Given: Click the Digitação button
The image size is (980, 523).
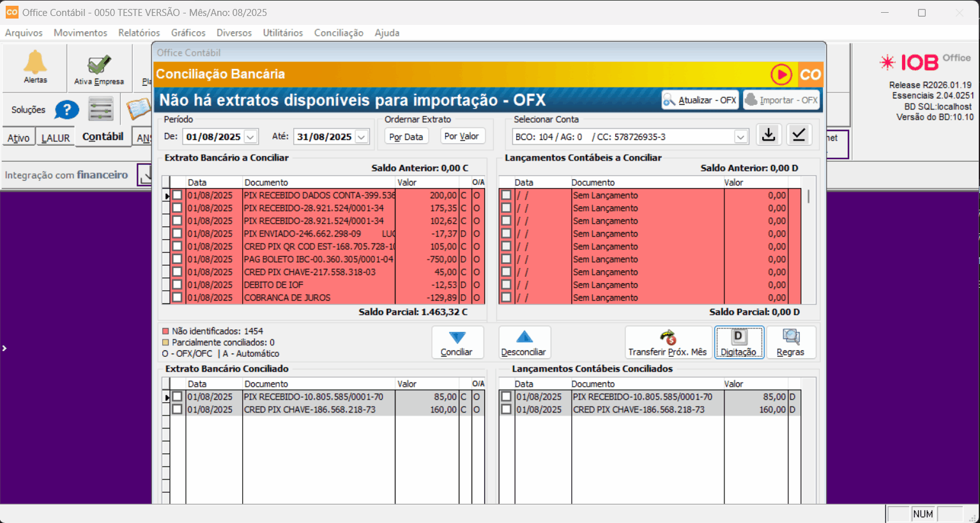Looking at the screenshot, I should 739,343.
